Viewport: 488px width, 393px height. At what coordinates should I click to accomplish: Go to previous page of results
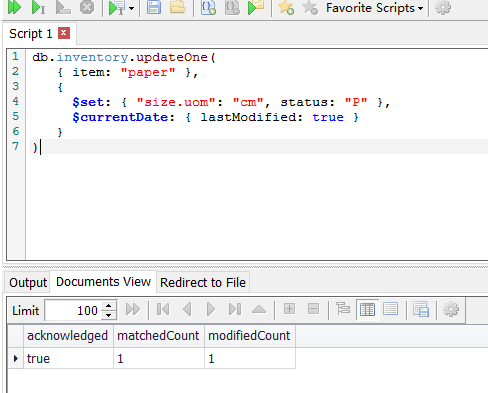click(x=187, y=309)
